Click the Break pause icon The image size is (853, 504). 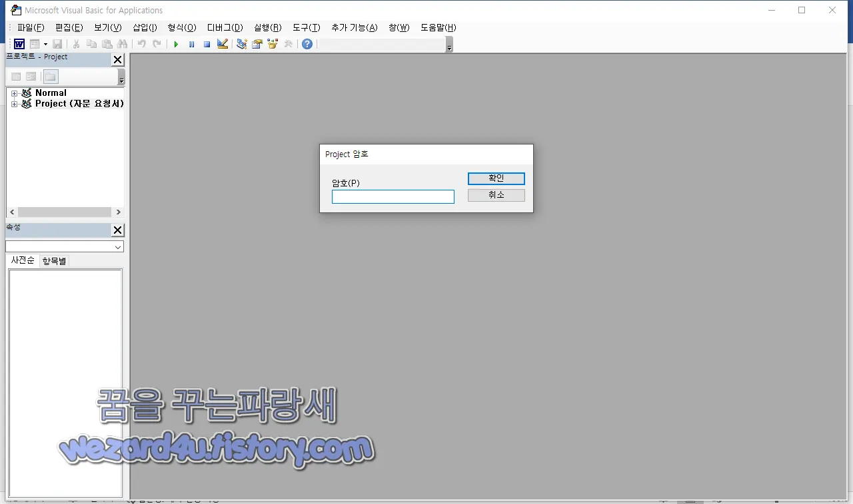pyautogui.click(x=191, y=44)
